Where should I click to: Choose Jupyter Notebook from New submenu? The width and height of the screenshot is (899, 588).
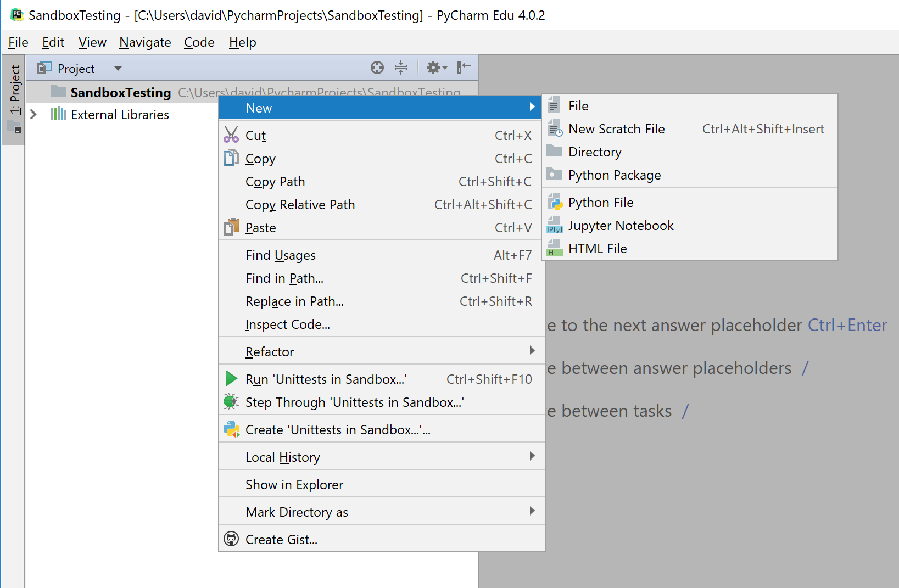tap(690, 225)
